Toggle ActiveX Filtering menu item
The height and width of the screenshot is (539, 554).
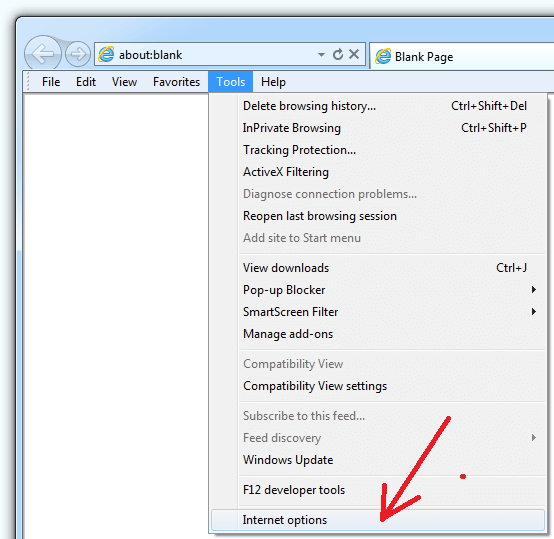coord(378,172)
